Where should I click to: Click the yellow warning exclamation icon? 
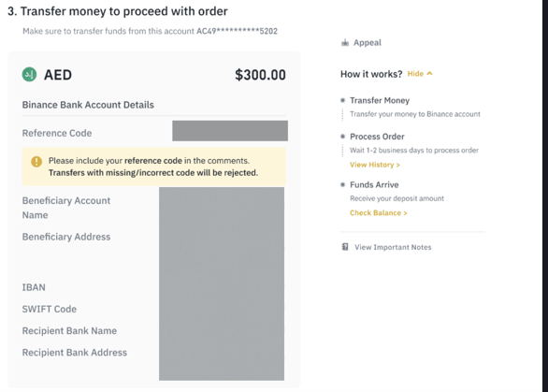36,162
